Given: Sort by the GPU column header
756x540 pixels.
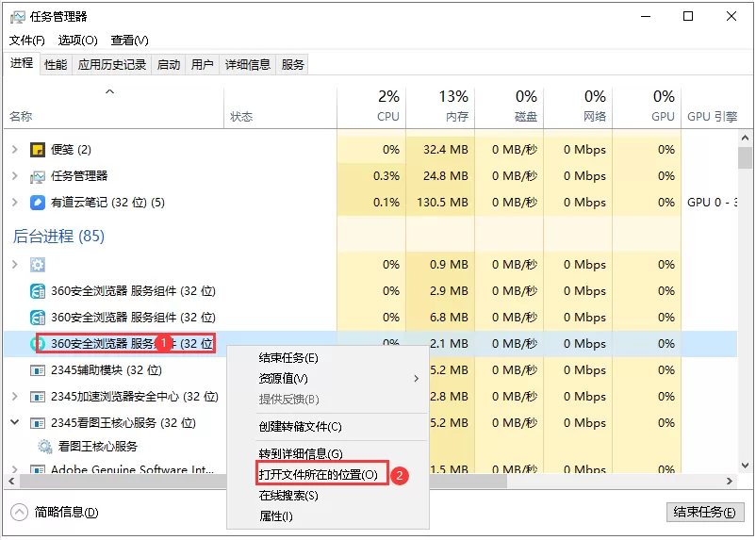Looking at the screenshot, I should (x=647, y=107).
